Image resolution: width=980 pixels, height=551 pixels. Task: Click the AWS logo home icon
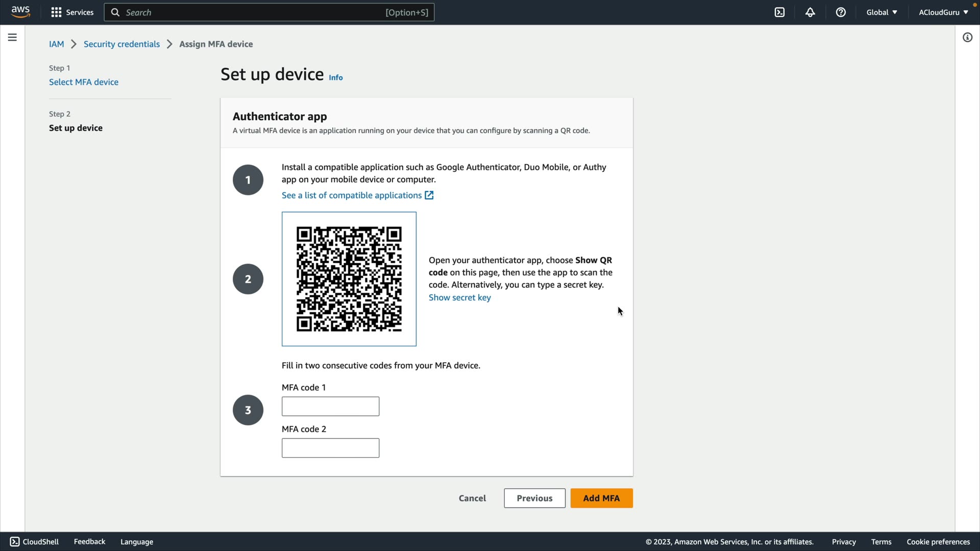pyautogui.click(x=20, y=12)
